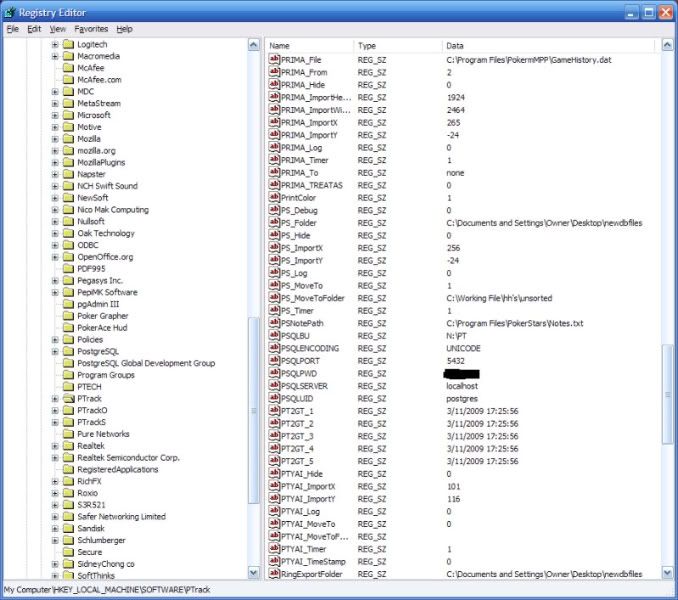Expand the Policies registry key
This screenshot has height=600, width=678.
[55, 340]
